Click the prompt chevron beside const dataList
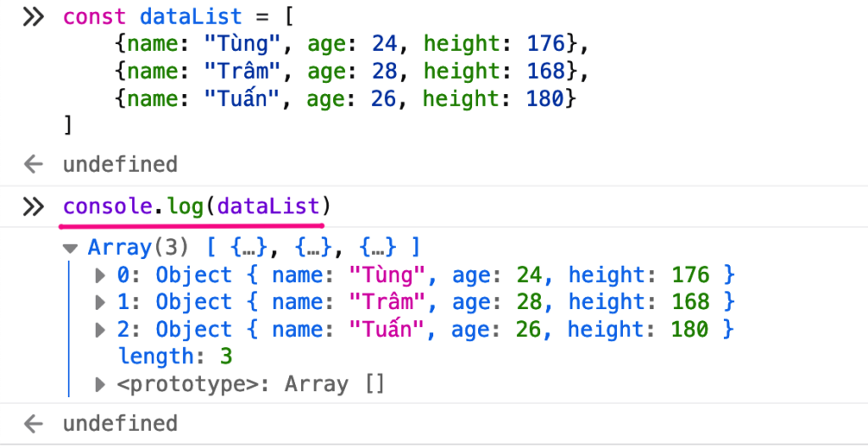 coord(33,18)
